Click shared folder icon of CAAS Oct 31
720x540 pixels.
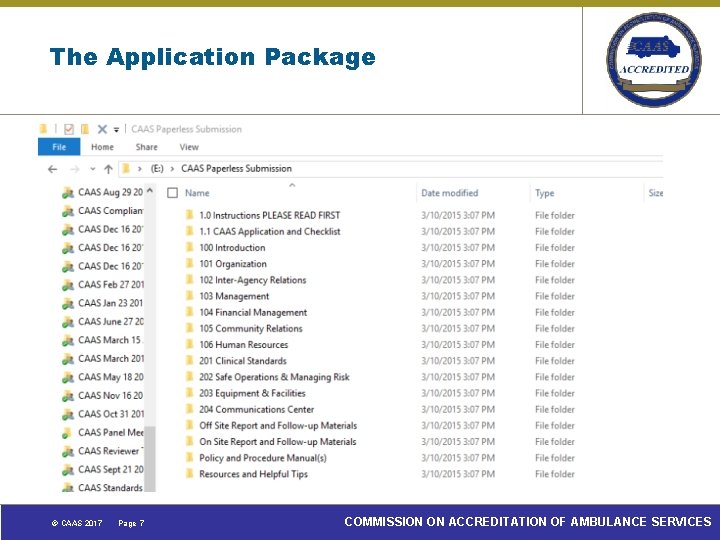[x=68, y=414]
